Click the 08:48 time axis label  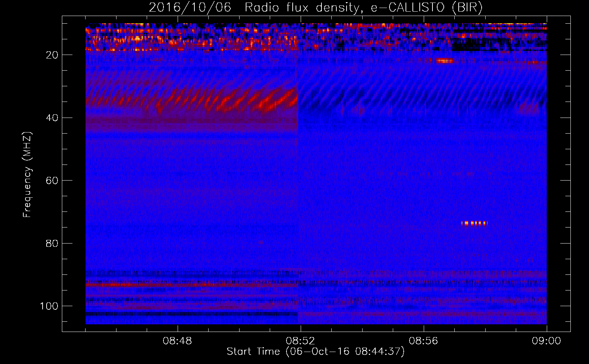[177, 341]
